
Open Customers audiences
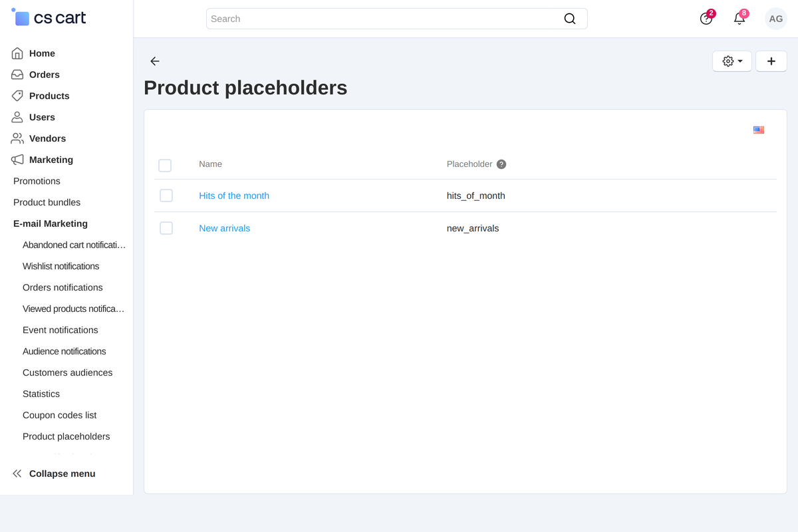(x=67, y=372)
